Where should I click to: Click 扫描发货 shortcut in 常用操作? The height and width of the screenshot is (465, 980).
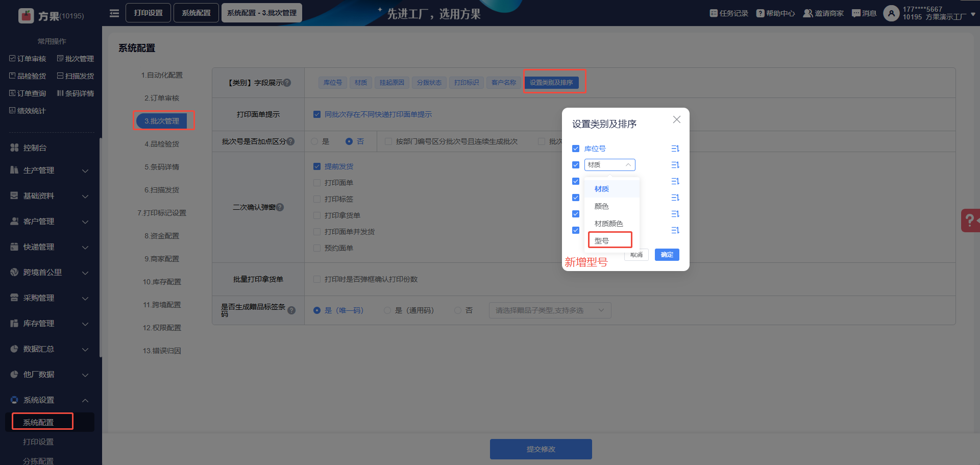(x=76, y=76)
